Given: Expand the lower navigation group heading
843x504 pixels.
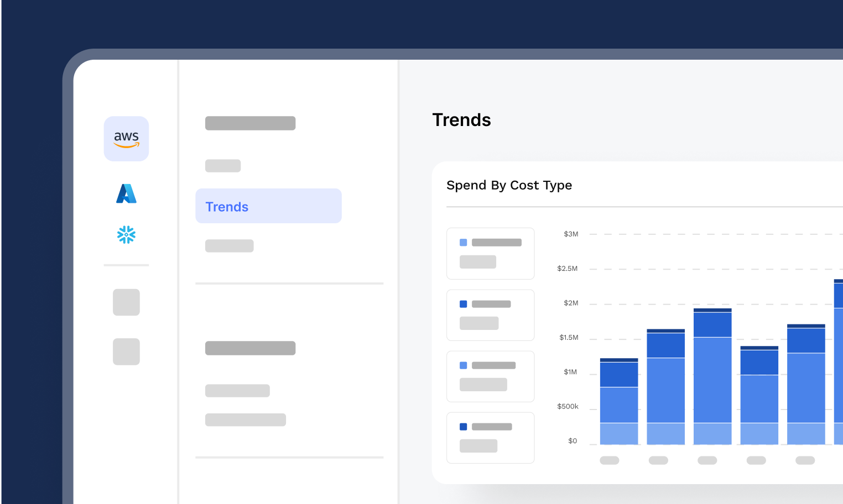Looking at the screenshot, I should pos(250,348).
